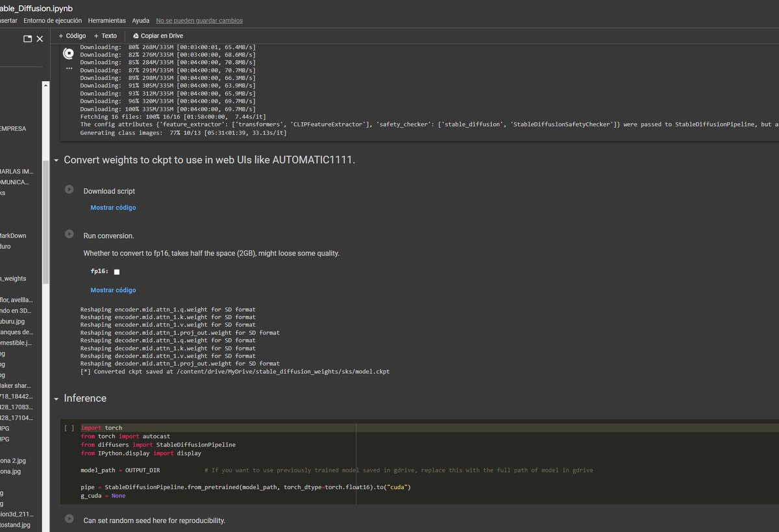Select the 'flor, avellla...' file
779x532 pixels.
click(15, 300)
